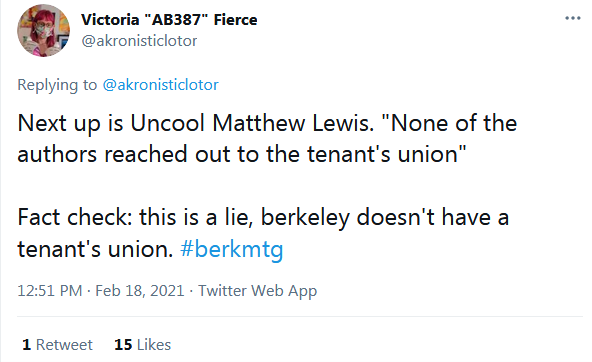This screenshot has width=592, height=362.
Task: Open Victoria "AB387" Fierce display name
Action: (x=169, y=20)
